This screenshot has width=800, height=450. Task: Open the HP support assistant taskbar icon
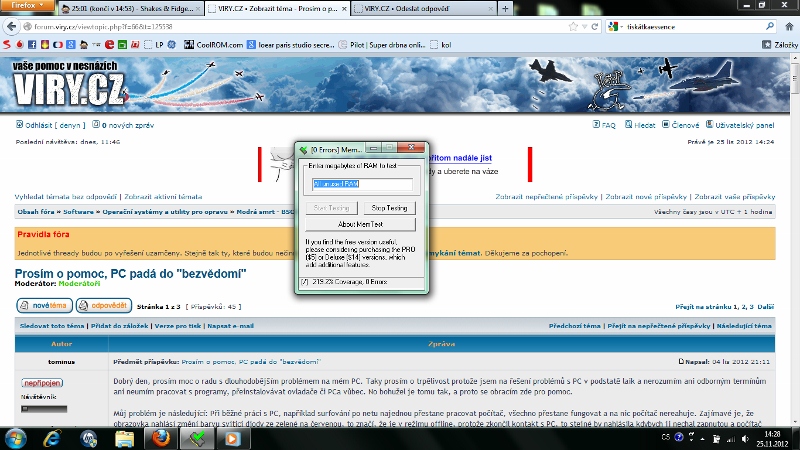(89, 439)
